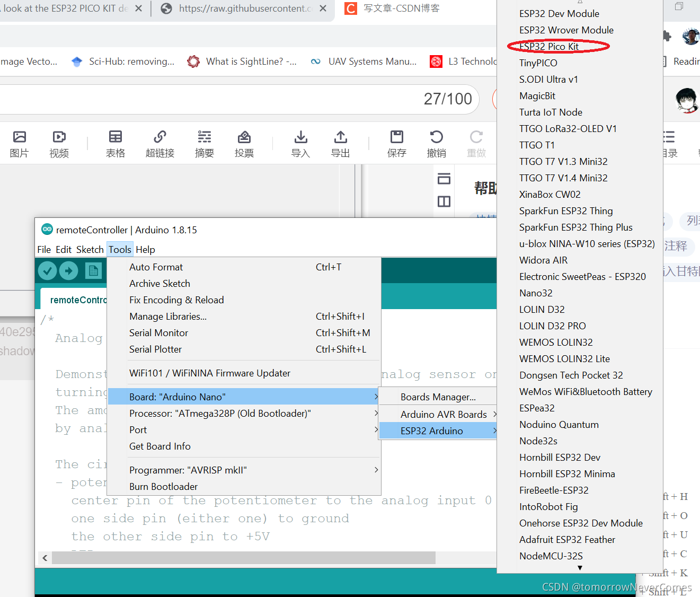Click the board list scroll-down arrow
Viewport: 700px width, 597px height.
tap(580, 568)
